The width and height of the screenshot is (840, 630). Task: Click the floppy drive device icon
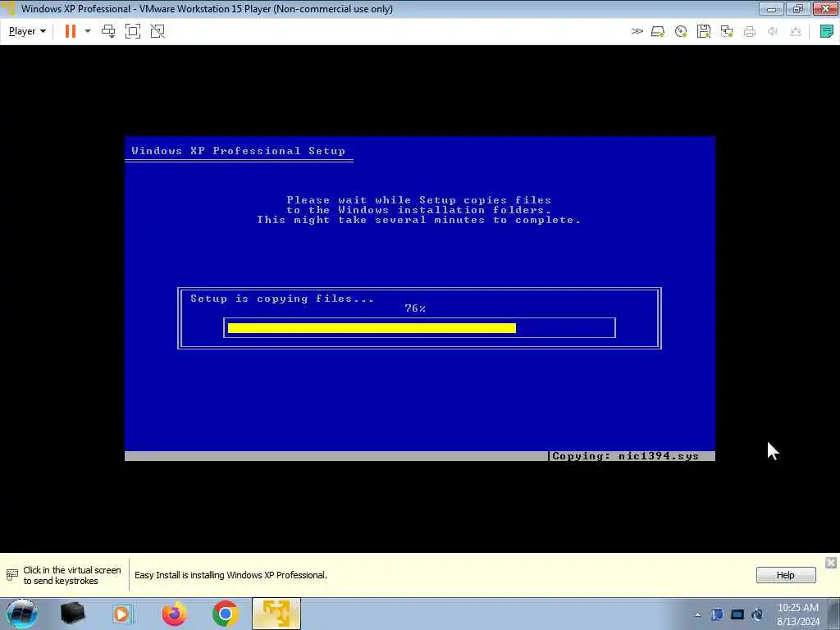pyautogui.click(x=704, y=31)
